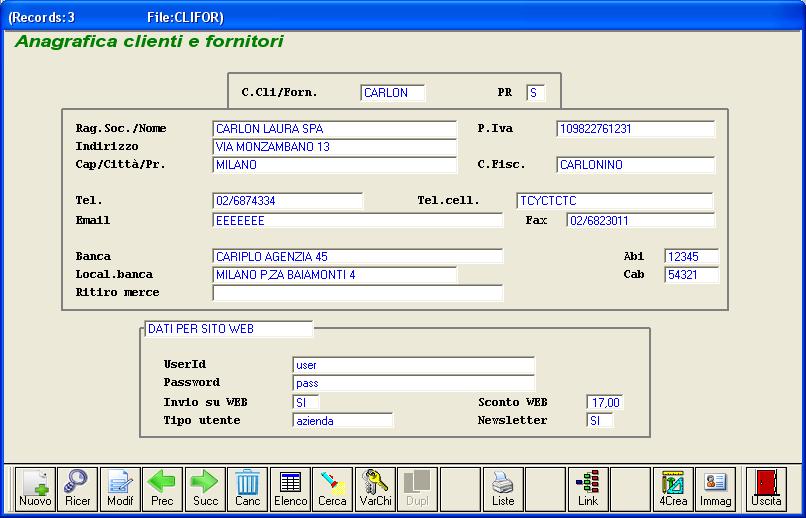Image resolution: width=806 pixels, height=518 pixels.
Task: Go to next record with Succ arrow
Action: pyautogui.click(x=205, y=488)
